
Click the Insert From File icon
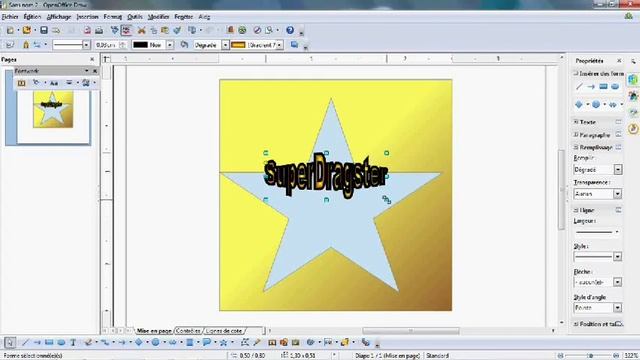(284, 342)
